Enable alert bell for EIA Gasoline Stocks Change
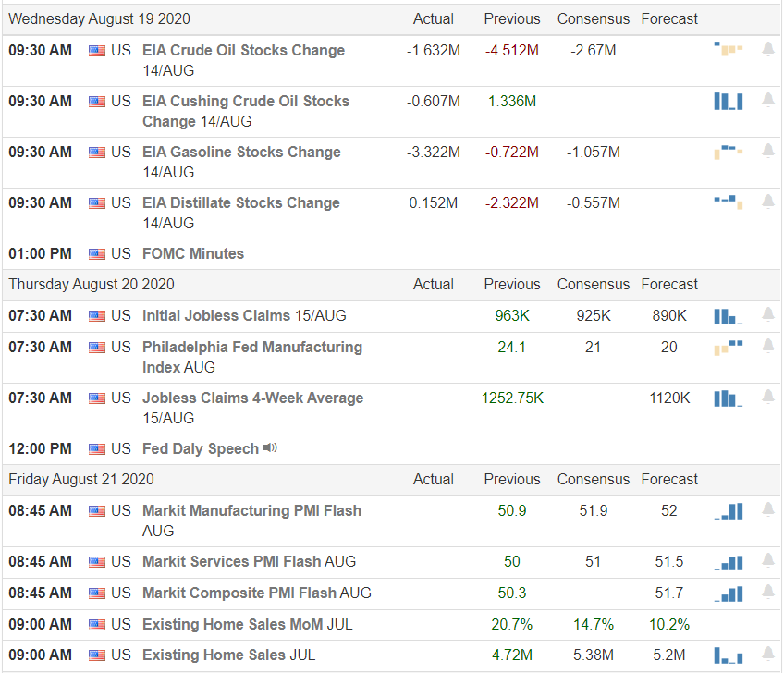784x673 pixels. 768,150
